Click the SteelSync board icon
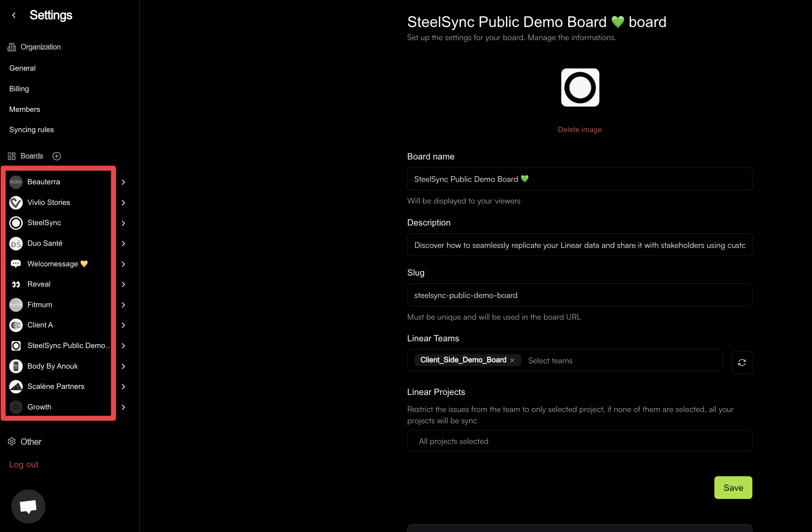 coord(16,223)
